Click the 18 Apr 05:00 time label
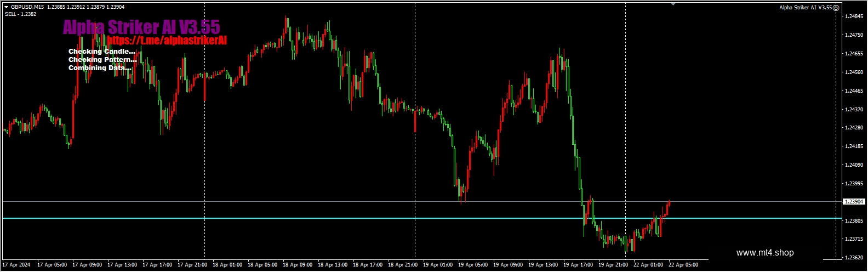Image resolution: width=868 pixels, height=272 pixels. click(x=263, y=265)
